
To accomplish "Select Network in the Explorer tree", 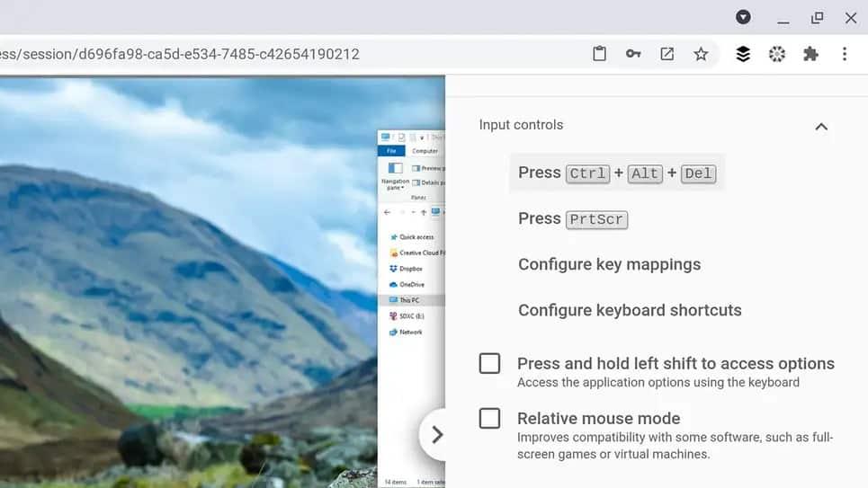I will click(x=406, y=332).
